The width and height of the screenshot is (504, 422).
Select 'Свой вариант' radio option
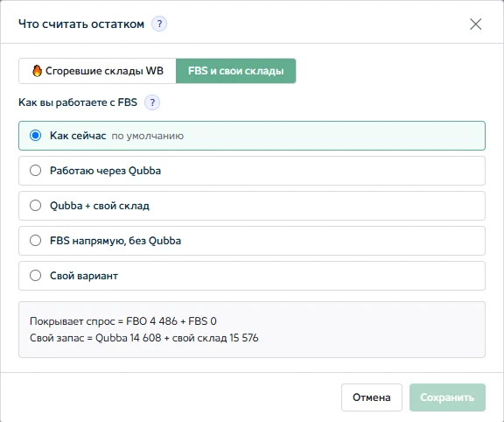252,276
